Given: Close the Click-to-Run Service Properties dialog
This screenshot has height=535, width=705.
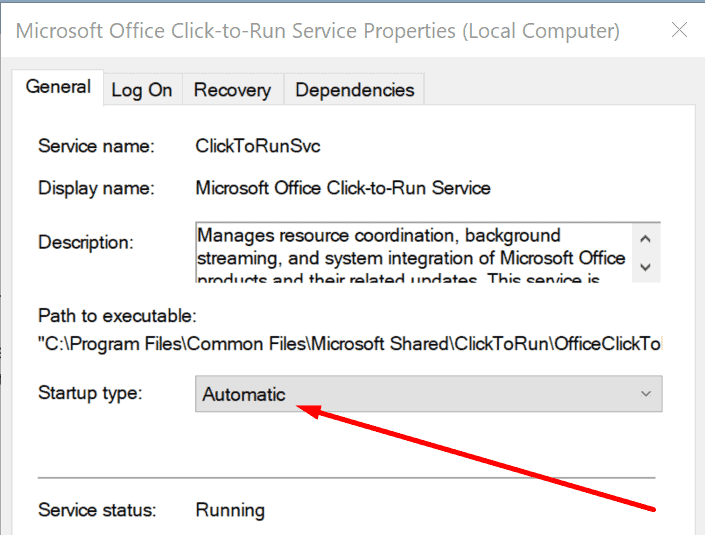Looking at the screenshot, I should (x=679, y=30).
